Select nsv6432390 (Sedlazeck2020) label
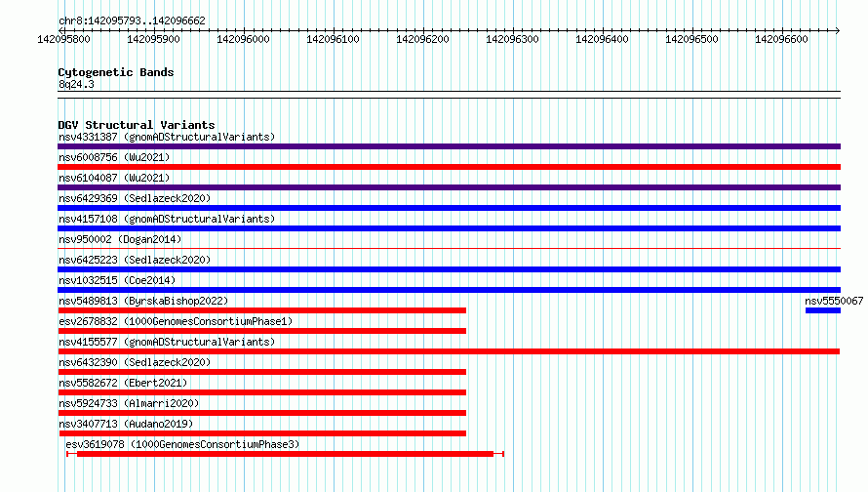868x492 pixels. point(135,362)
